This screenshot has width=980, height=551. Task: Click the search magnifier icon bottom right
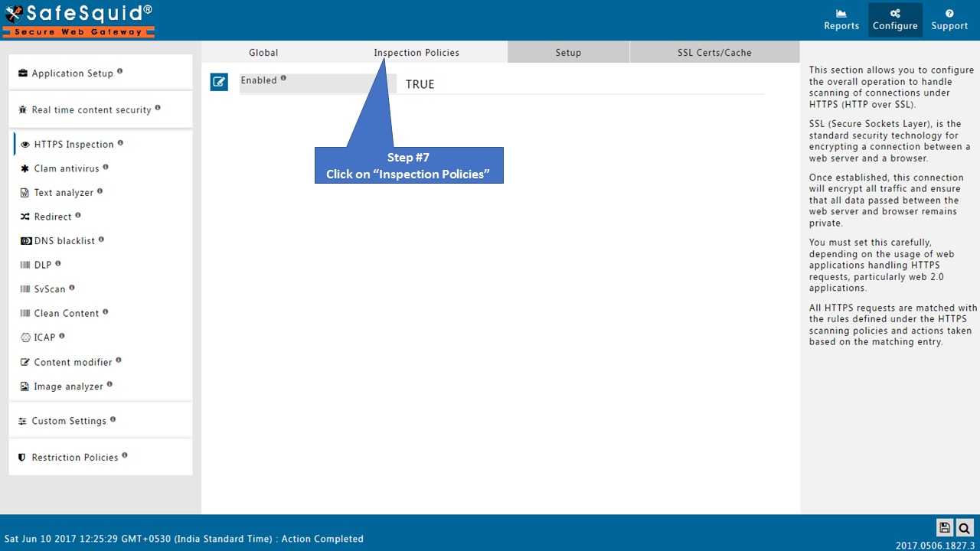(964, 527)
